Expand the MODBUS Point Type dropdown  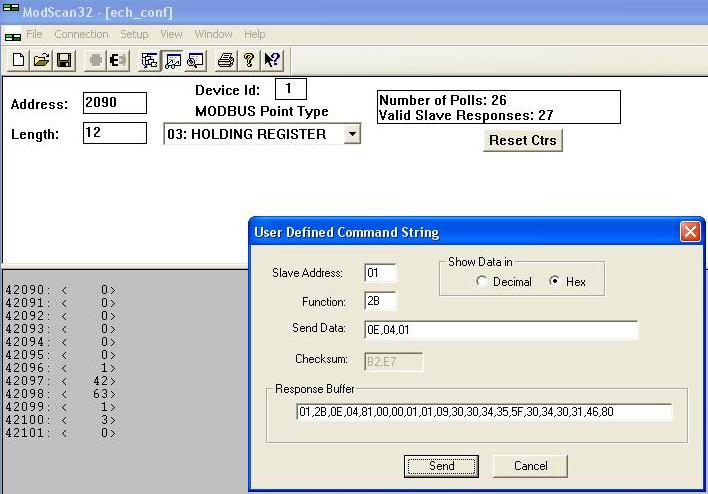pos(351,134)
